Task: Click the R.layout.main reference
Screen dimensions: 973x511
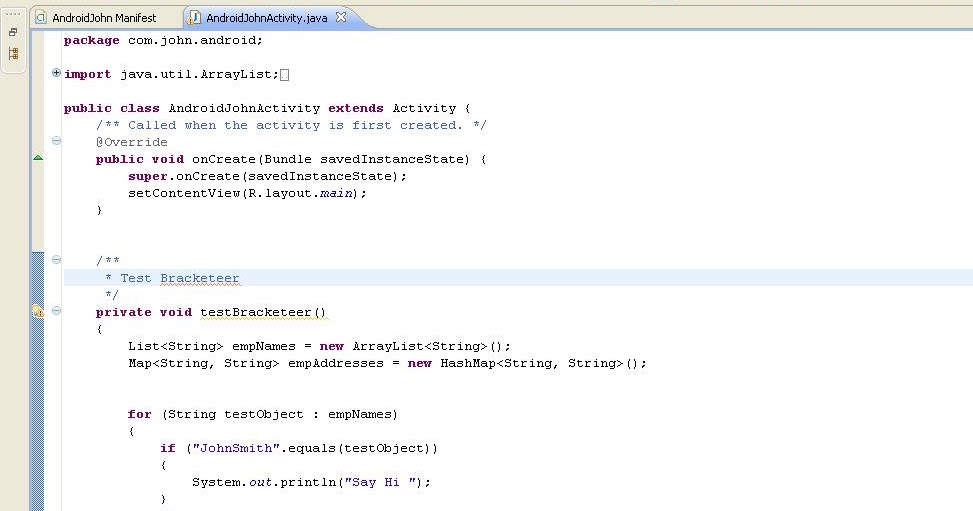Action: pos(300,193)
